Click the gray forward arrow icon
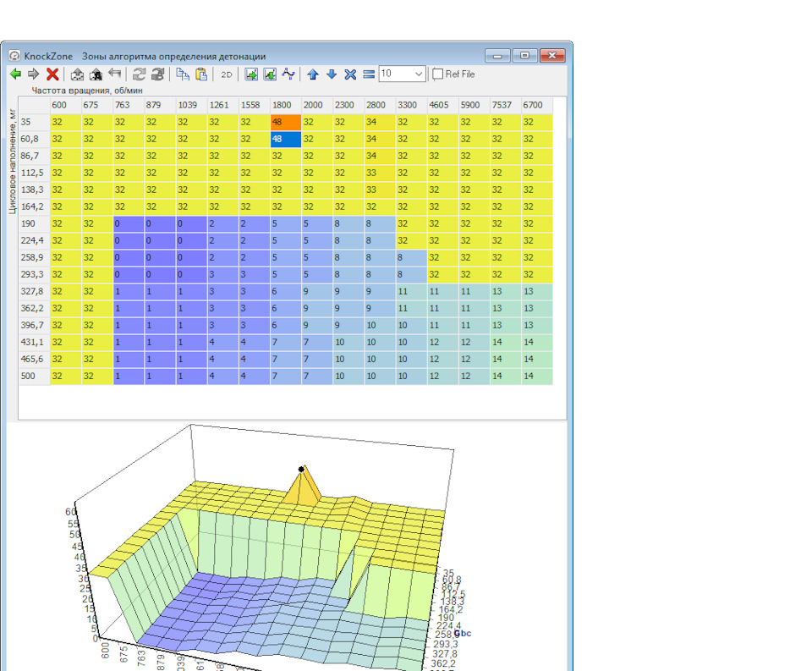Image resolution: width=812 pixels, height=671 pixels. click(34, 74)
